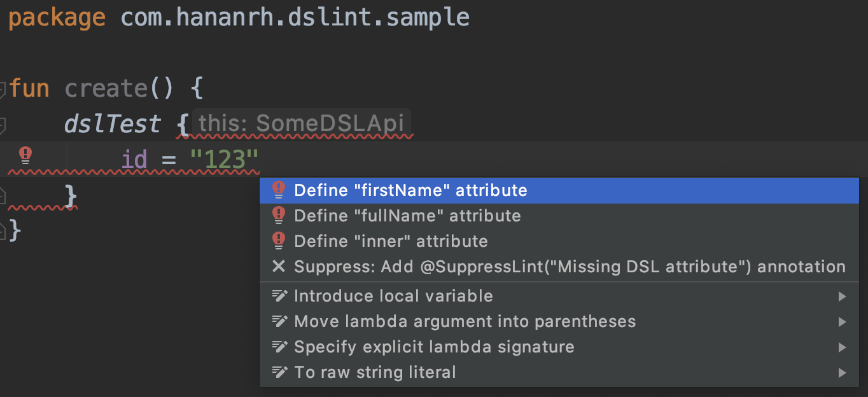This screenshot has width=868, height=397.
Task: Click the X icon beside Suppress annotation
Action: 279,266
